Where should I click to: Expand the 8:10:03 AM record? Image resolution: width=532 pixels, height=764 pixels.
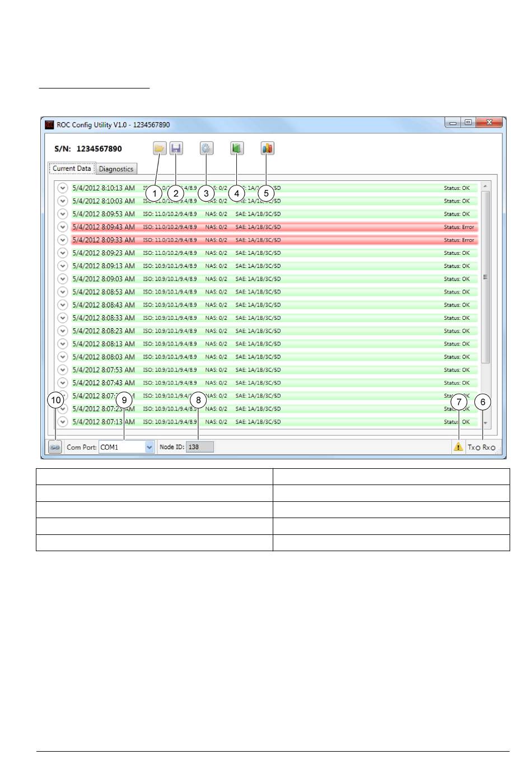pyautogui.click(x=63, y=201)
